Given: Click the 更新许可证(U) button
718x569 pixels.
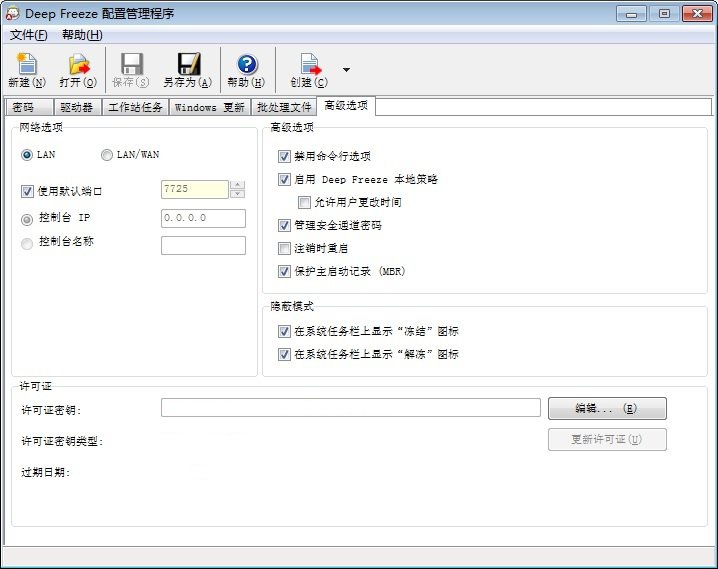Looking at the screenshot, I should (x=607, y=439).
